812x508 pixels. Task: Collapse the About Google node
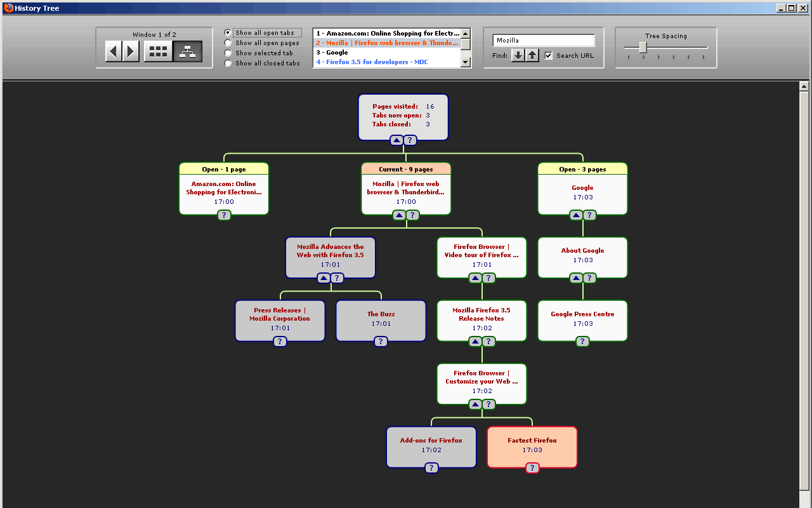pos(576,278)
